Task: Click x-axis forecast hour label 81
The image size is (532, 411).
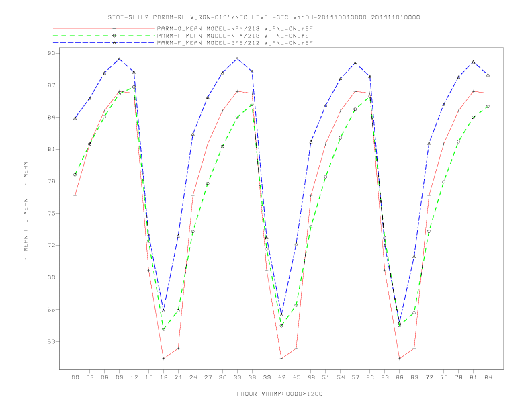Action: (x=474, y=377)
